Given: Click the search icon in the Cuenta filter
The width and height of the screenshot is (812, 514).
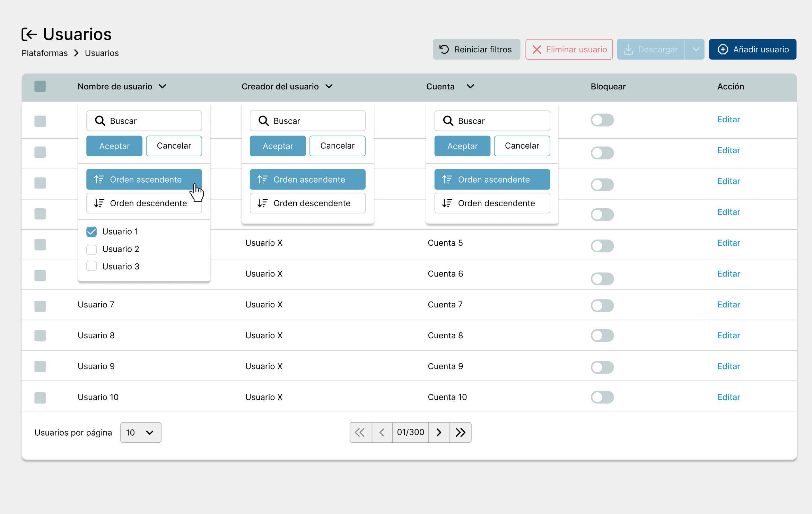Looking at the screenshot, I should click(448, 121).
